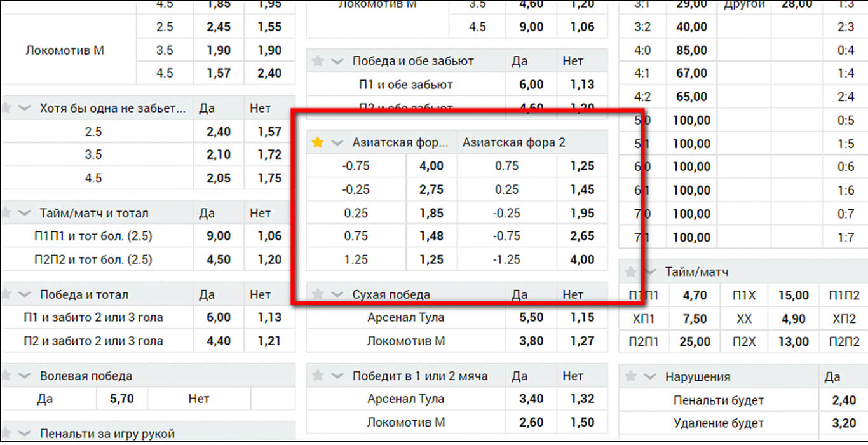The height and width of the screenshot is (445, 868).
Task: Choose odds 9,00 for П1П1 и тот бол.
Action: coord(219,236)
